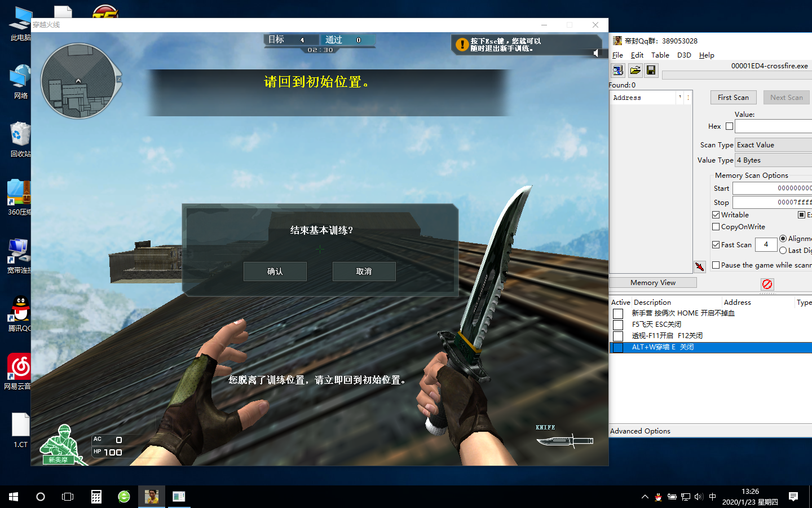Open the Calculator taskbar icon
This screenshot has width=812, height=508.
96,497
